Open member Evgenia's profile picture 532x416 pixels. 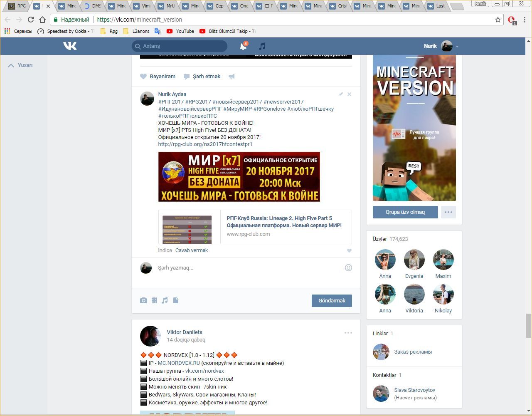coord(414,260)
